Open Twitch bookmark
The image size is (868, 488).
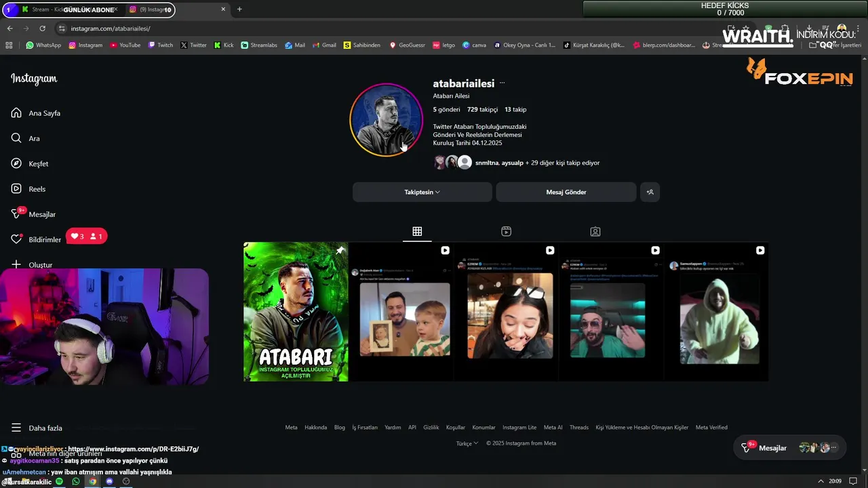coord(161,45)
